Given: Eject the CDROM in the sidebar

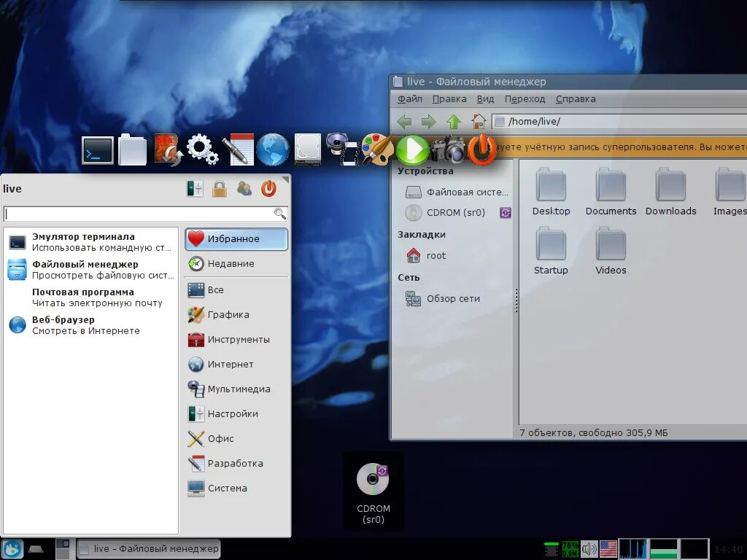Looking at the screenshot, I should click(x=506, y=213).
